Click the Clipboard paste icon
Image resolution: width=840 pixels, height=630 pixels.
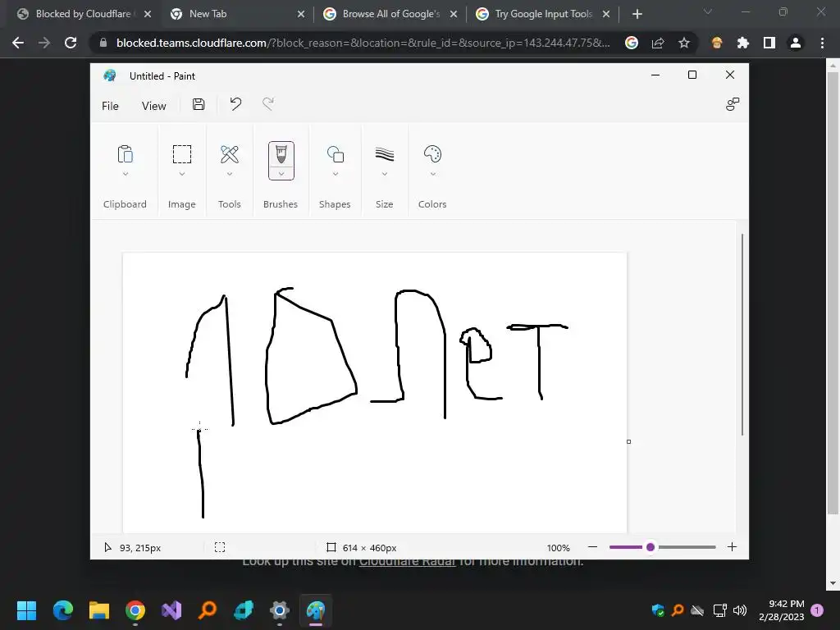(x=125, y=154)
